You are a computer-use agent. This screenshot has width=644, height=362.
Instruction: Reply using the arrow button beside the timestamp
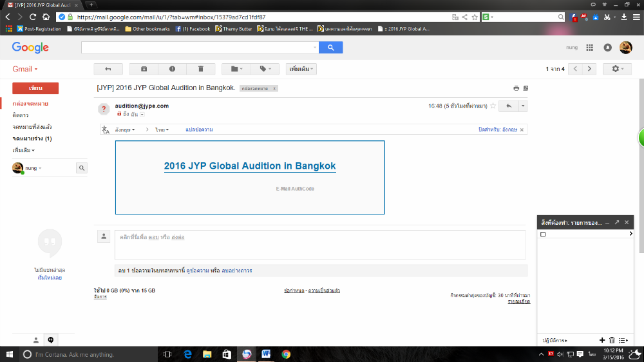tap(509, 106)
